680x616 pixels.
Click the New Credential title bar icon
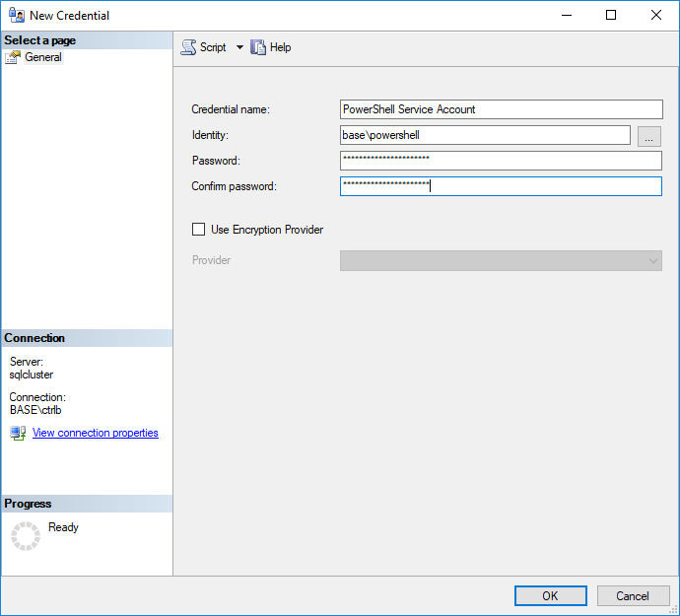point(16,16)
